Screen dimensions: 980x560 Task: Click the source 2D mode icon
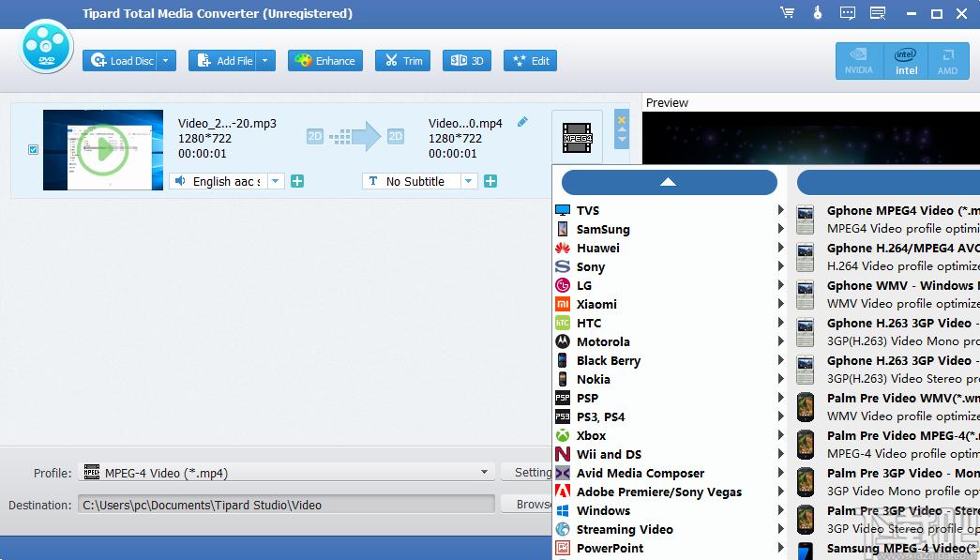[315, 136]
